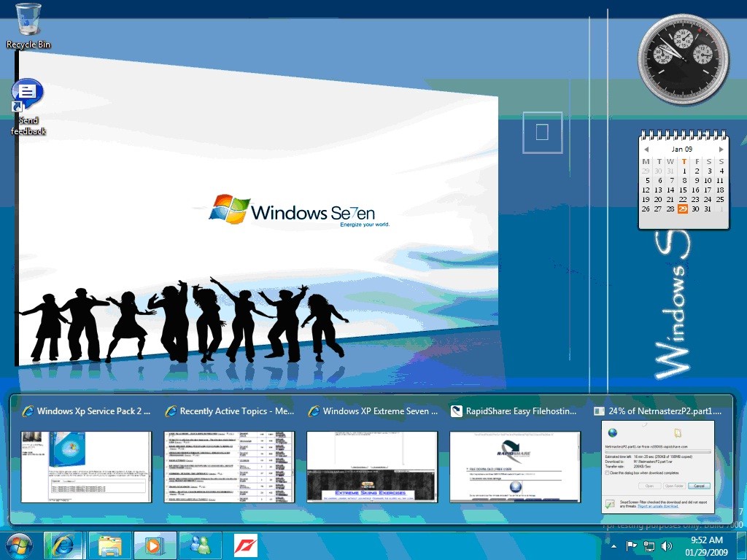Open Windows Explorer from the taskbar

coord(109,545)
